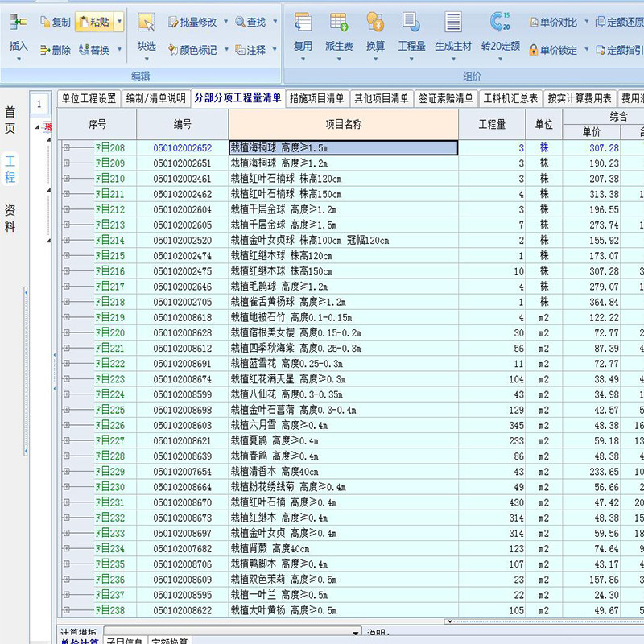644x644 pixels.
Task: Expand row F208 tree node
Action: [x=67, y=147]
